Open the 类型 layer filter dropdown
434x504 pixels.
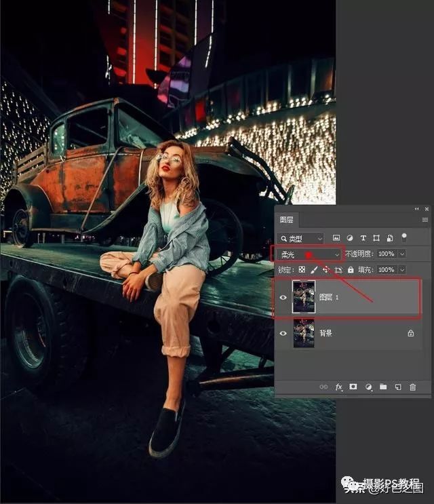(x=300, y=238)
